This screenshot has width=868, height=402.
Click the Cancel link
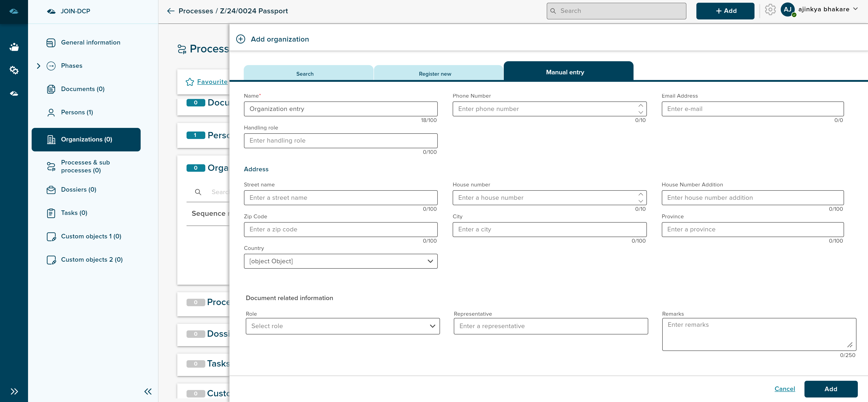[x=784, y=389]
